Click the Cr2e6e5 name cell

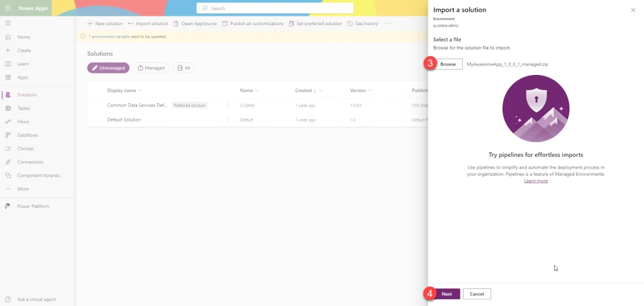pos(247,106)
